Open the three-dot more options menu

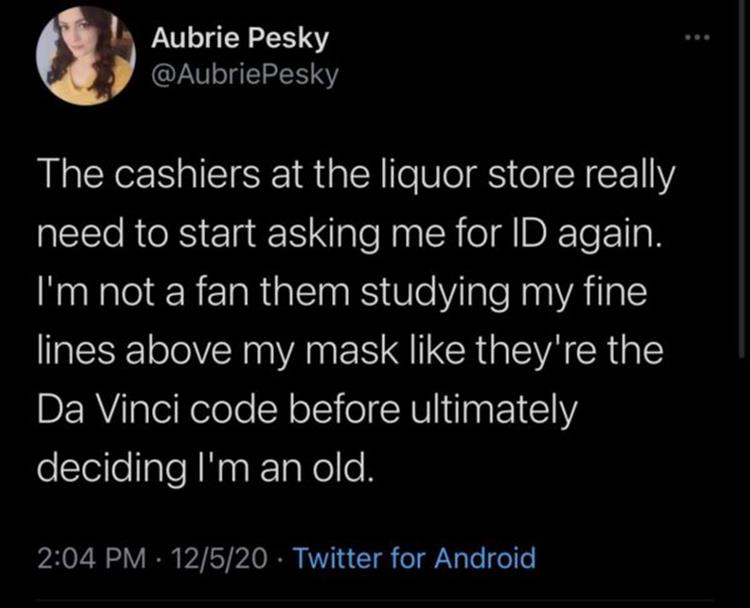(697, 37)
